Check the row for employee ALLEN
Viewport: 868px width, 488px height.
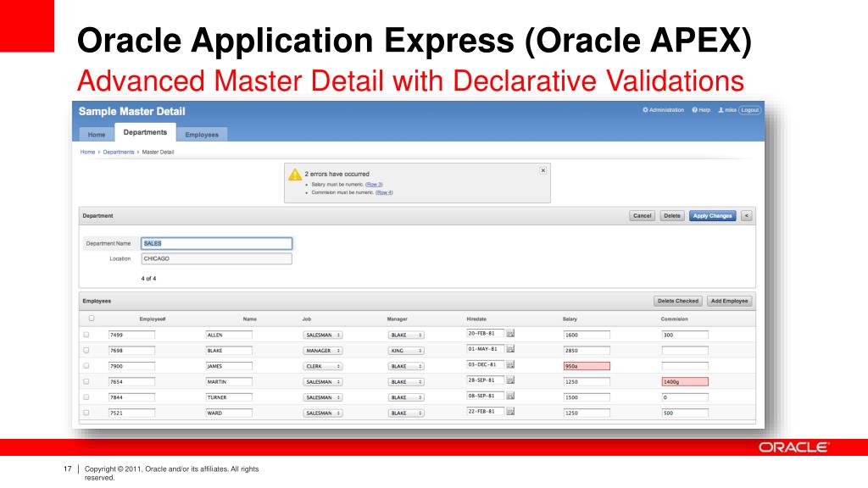(x=86, y=335)
